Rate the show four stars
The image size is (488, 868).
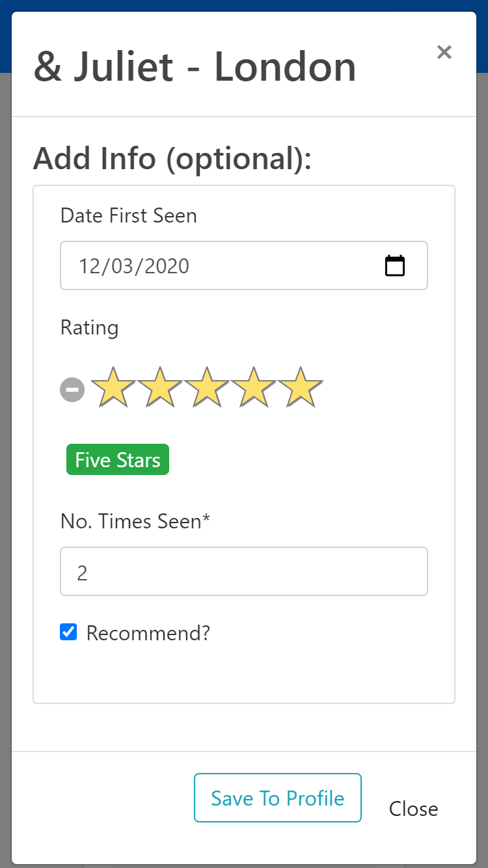(x=253, y=387)
